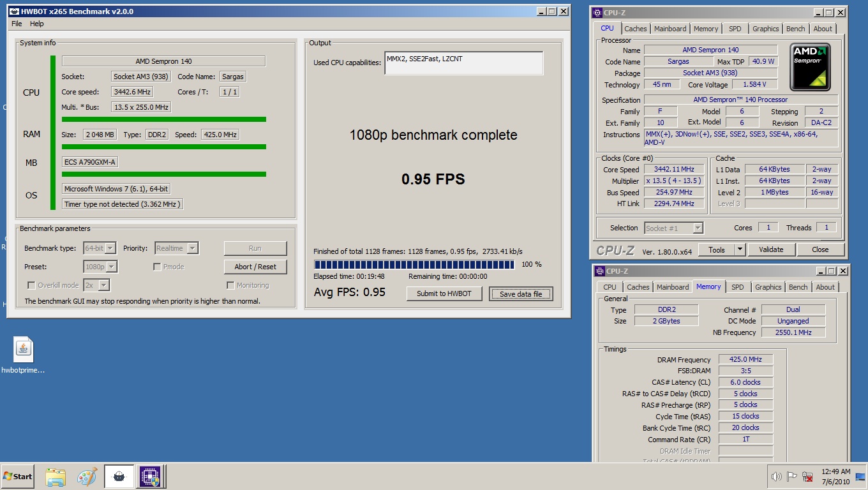This screenshot has width=868, height=490.
Task: Click the Close button in CPU-Z
Action: click(x=820, y=249)
